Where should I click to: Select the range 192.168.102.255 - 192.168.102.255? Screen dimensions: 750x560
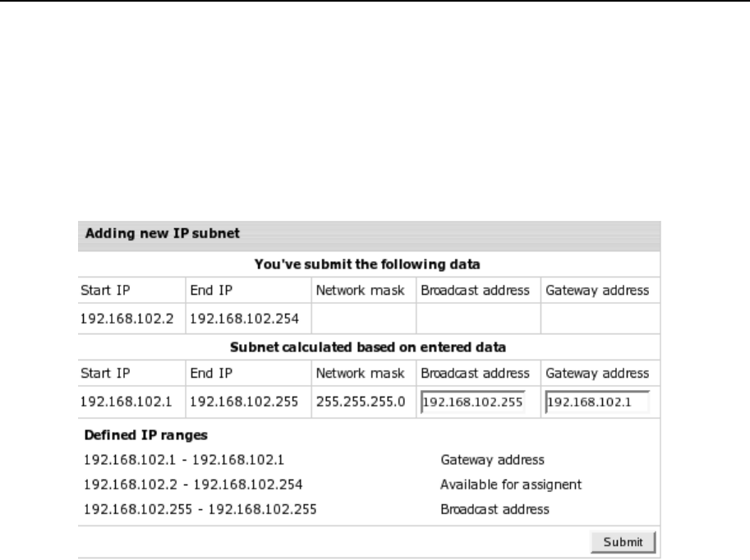[x=200, y=509]
